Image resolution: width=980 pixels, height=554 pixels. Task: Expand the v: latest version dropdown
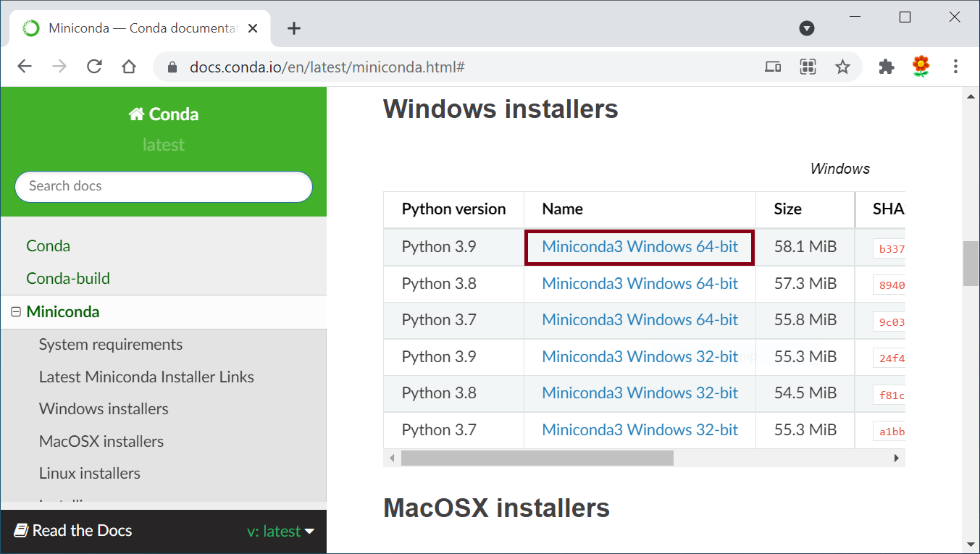[280, 531]
